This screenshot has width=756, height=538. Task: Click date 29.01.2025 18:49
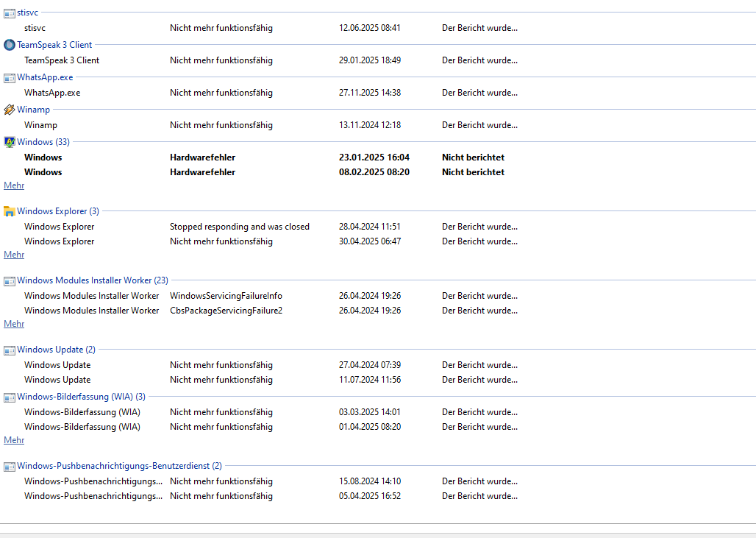(370, 60)
